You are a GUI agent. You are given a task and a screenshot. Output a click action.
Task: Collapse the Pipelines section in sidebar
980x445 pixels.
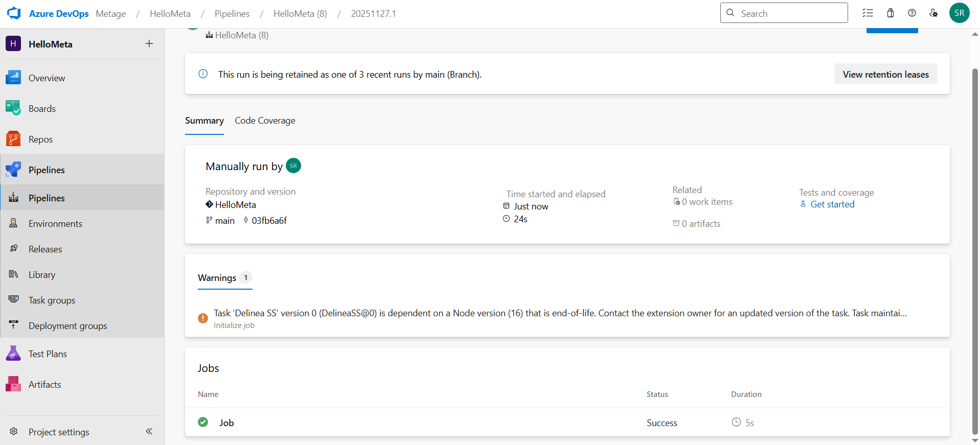47,170
